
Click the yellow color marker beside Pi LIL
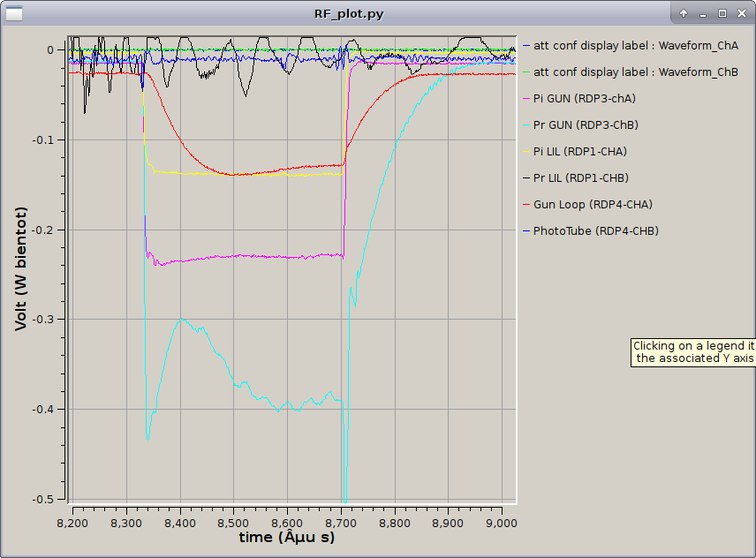(526, 151)
